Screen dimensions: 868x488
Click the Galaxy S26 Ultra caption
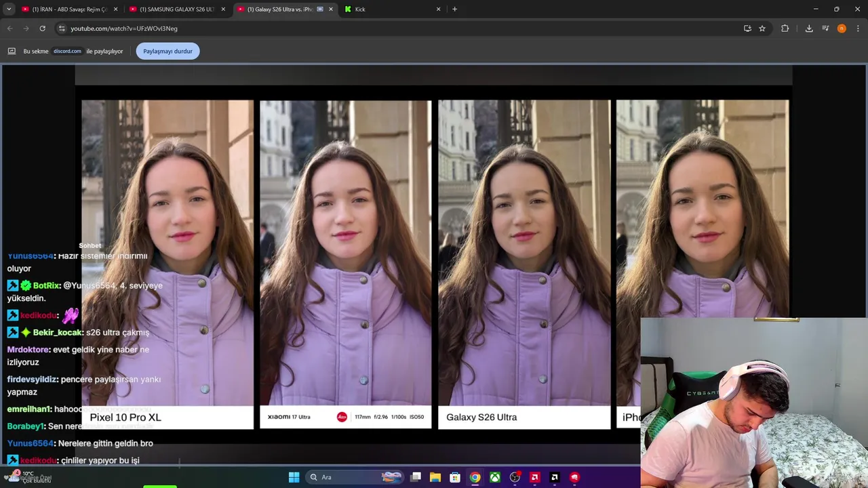481,417
